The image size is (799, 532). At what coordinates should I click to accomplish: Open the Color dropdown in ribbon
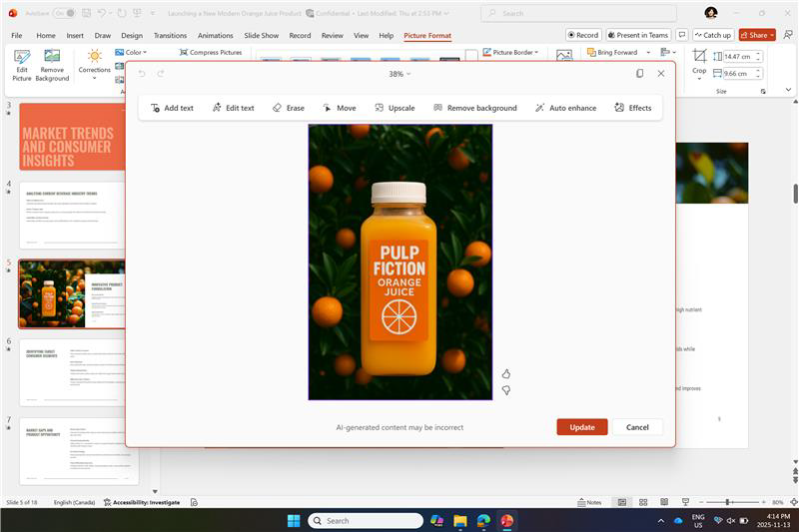coord(131,52)
